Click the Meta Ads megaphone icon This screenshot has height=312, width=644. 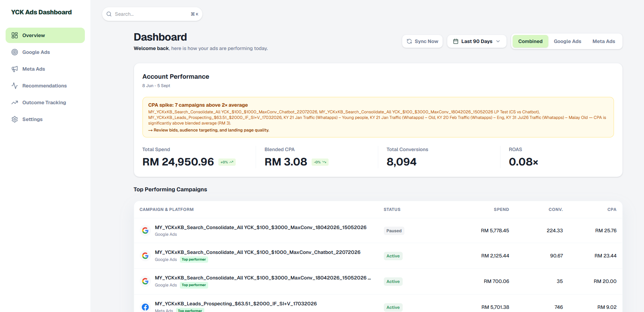(x=15, y=69)
